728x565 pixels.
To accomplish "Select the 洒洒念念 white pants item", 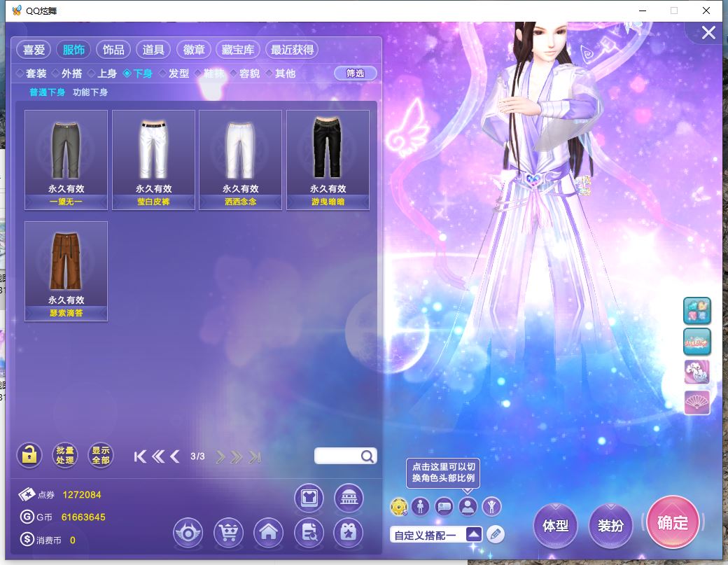I will (241, 160).
